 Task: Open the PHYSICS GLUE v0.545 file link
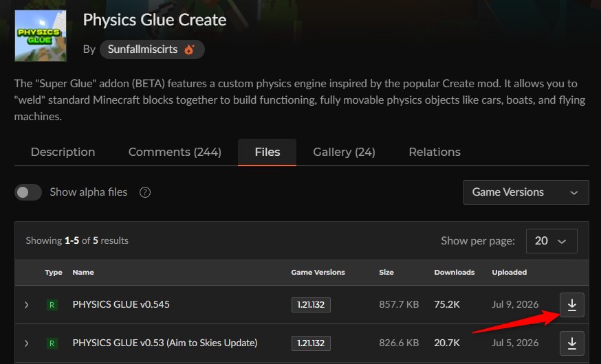(121, 304)
